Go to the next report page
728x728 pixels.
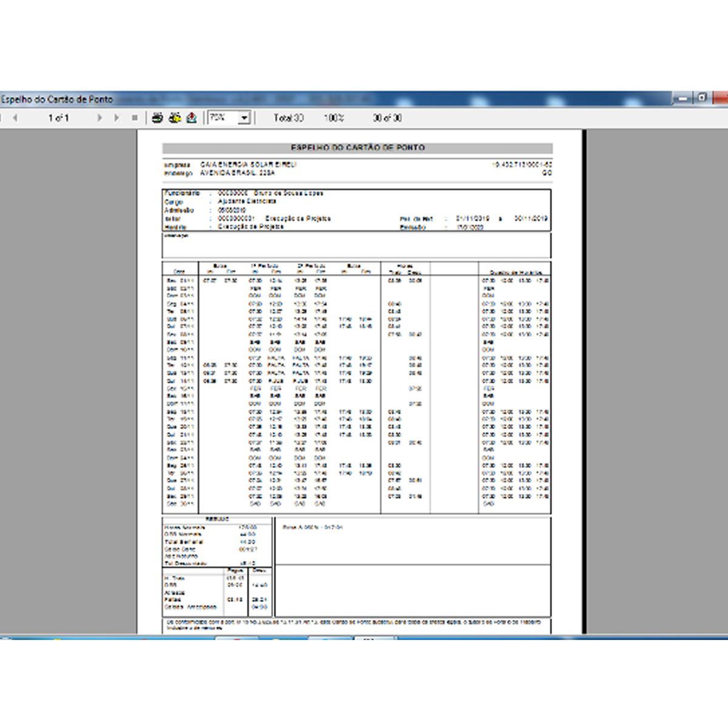[100, 118]
